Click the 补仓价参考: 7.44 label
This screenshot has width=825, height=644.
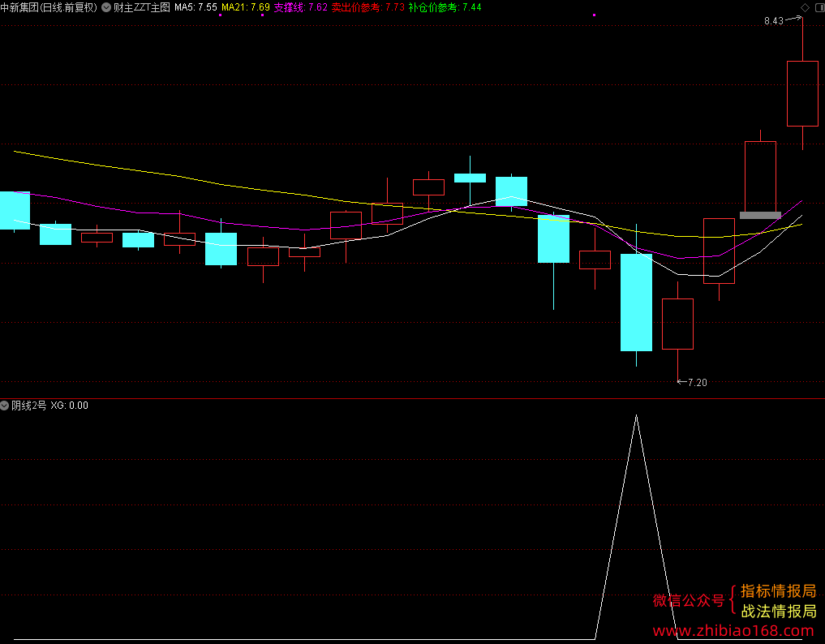[x=445, y=7]
